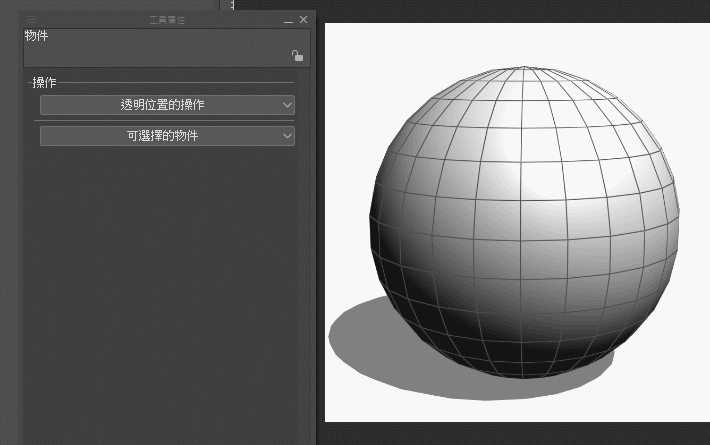
Task: Click the arrow on the 可選擇的物件 combo box
Action: (288, 136)
